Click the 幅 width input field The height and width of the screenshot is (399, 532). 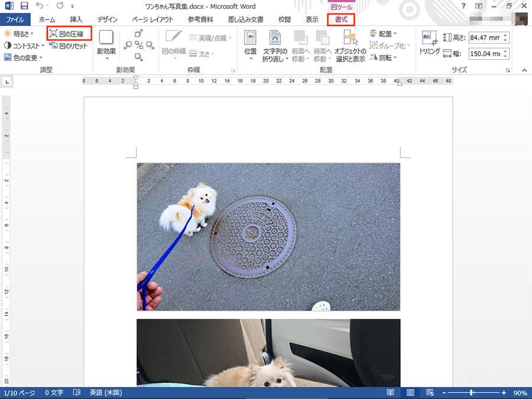point(485,54)
